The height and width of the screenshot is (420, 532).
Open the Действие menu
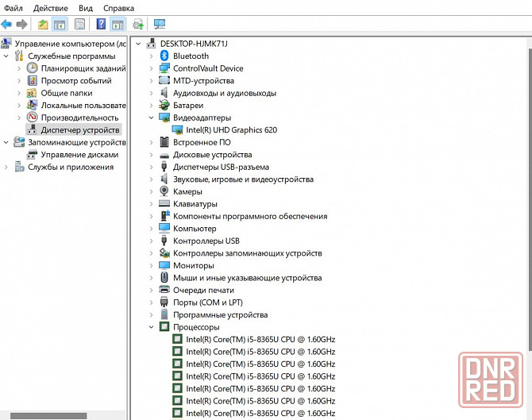pyautogui.click(x=51, y=8)
